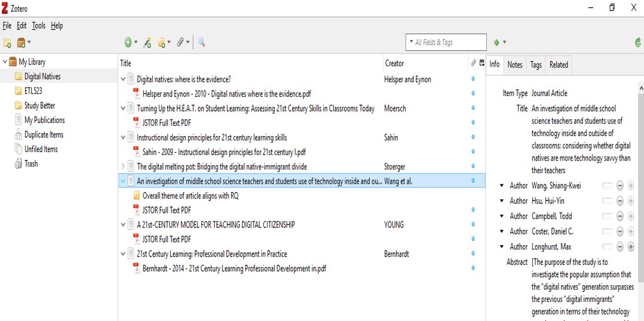
Task: Open Bernhardt 2014 PDF attachment
Action: tap(234, 269)
